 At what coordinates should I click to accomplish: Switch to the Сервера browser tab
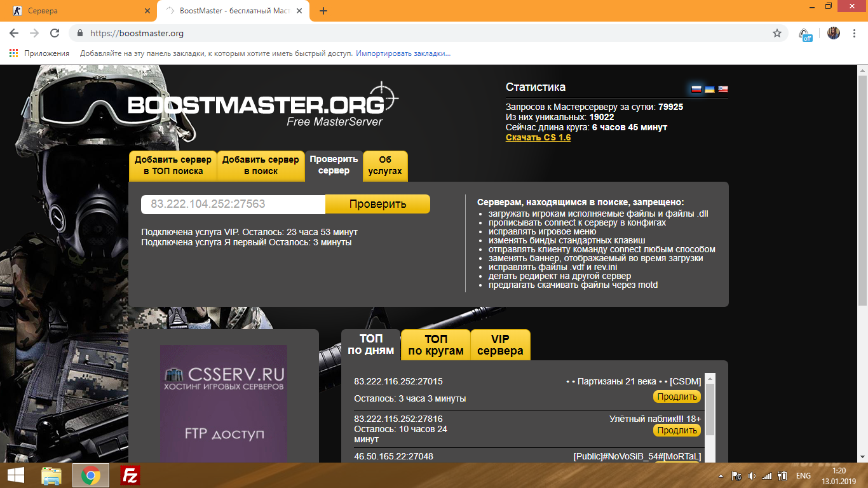(78, 11)
